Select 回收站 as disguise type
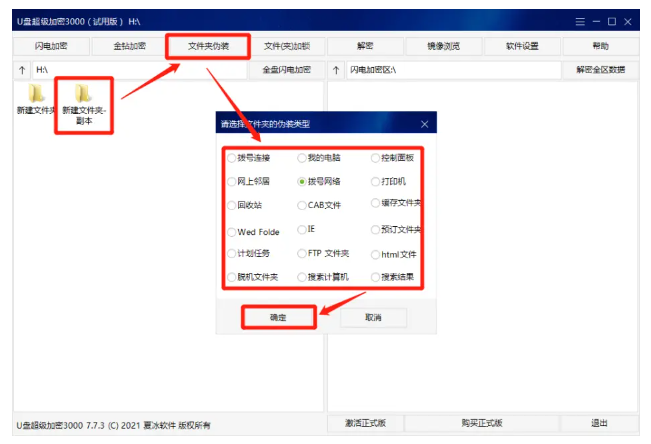 point(232,205)
